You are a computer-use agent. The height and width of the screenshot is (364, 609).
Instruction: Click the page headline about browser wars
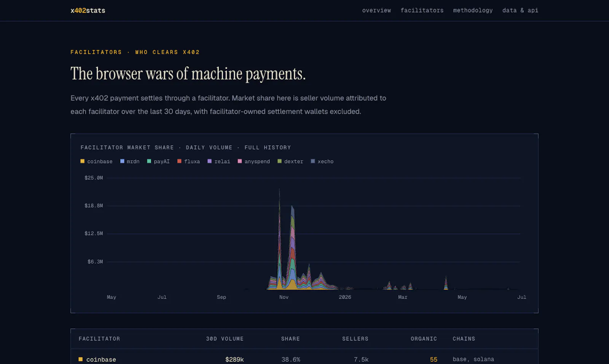click(x=188, y=74)
